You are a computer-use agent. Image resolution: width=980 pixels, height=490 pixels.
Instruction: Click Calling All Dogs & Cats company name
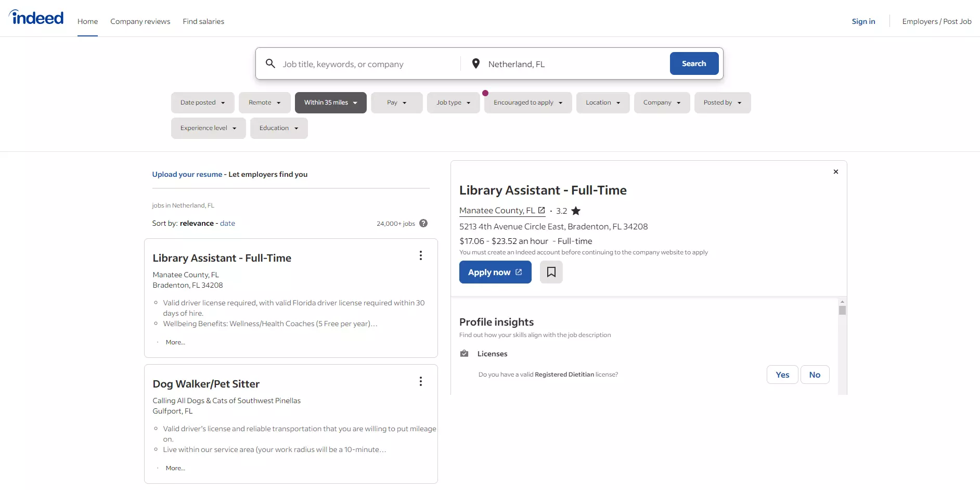click(x=227, y=401)
